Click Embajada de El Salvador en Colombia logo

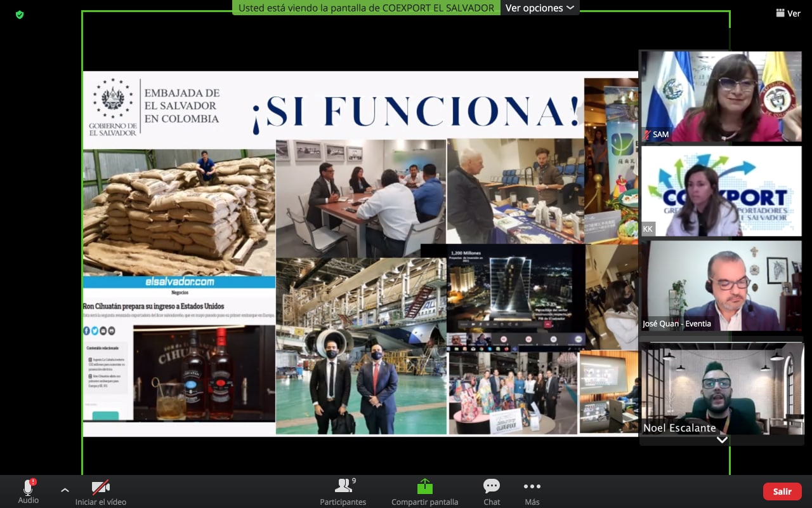[155, 107]
